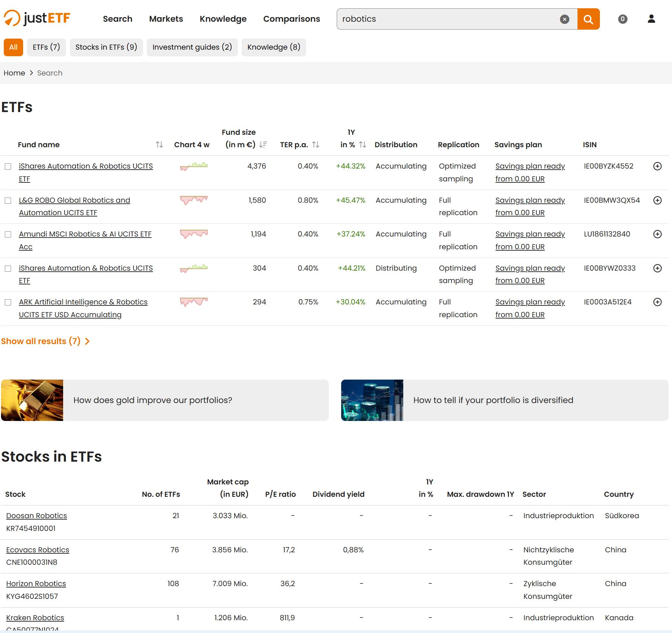The image size is (672, 633).
Task: Open Amundi MSCI Robotics & AI ETF link
Action: tap(85, 240)
